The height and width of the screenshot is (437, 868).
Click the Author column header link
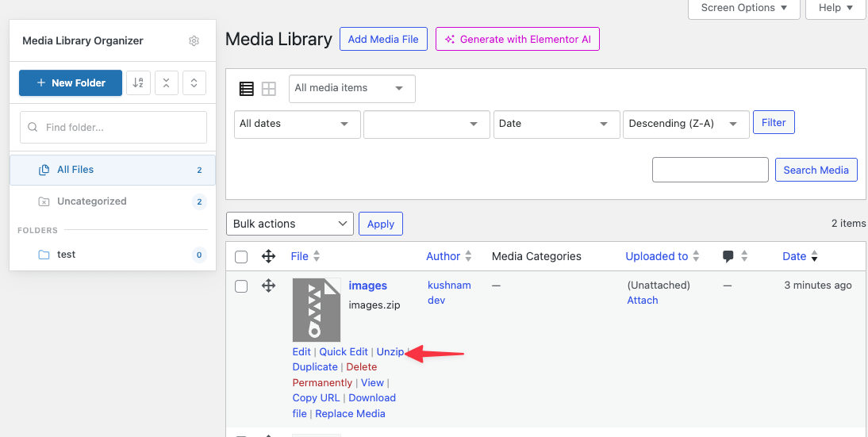tap(443, 256)
